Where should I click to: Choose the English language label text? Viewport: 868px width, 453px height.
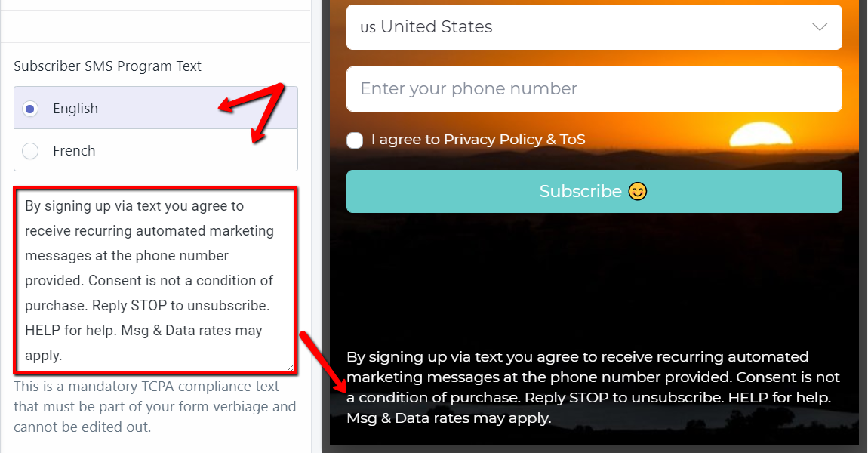[75, 109]
